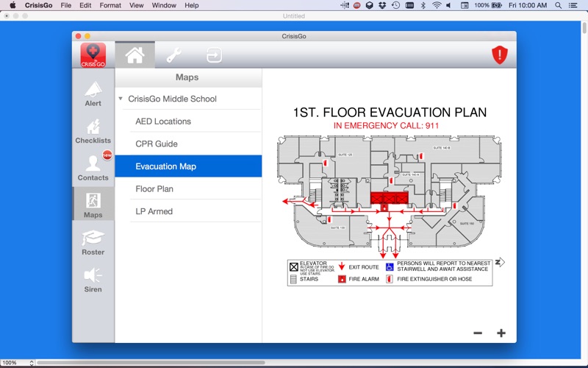Viewport: 588px width, 368px height.
Task: Click the volume menu bar icon
Action: (x=448, y=5)
